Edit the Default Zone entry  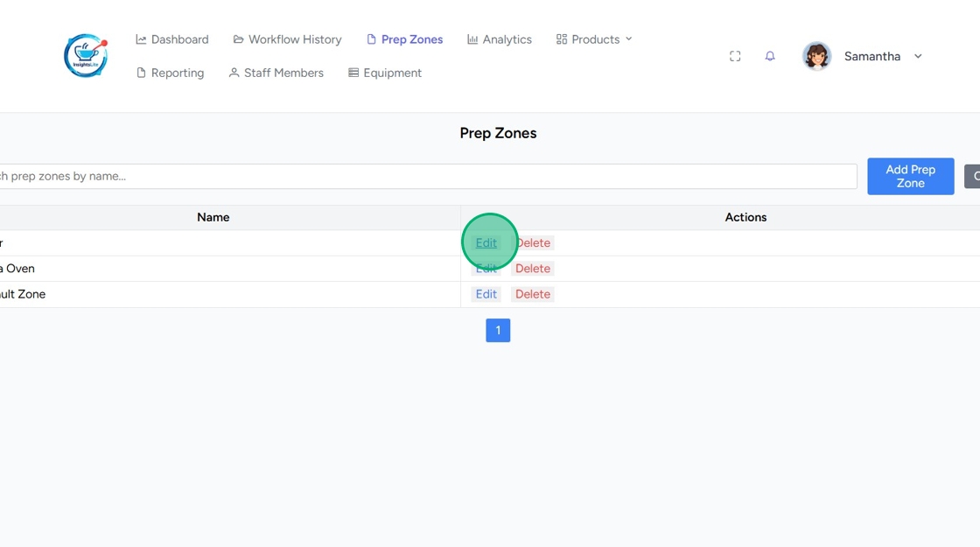tap(486, 294)
